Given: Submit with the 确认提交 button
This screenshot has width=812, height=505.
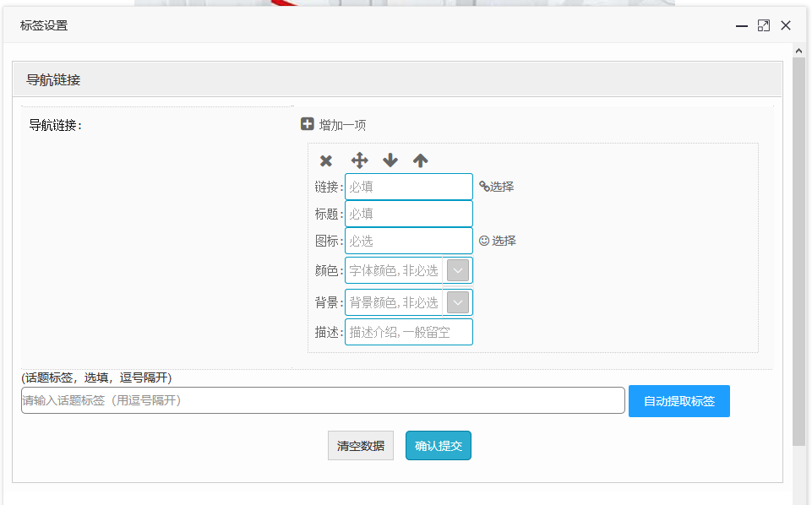Looking at the screenshot, I should [x=438, y=446].
